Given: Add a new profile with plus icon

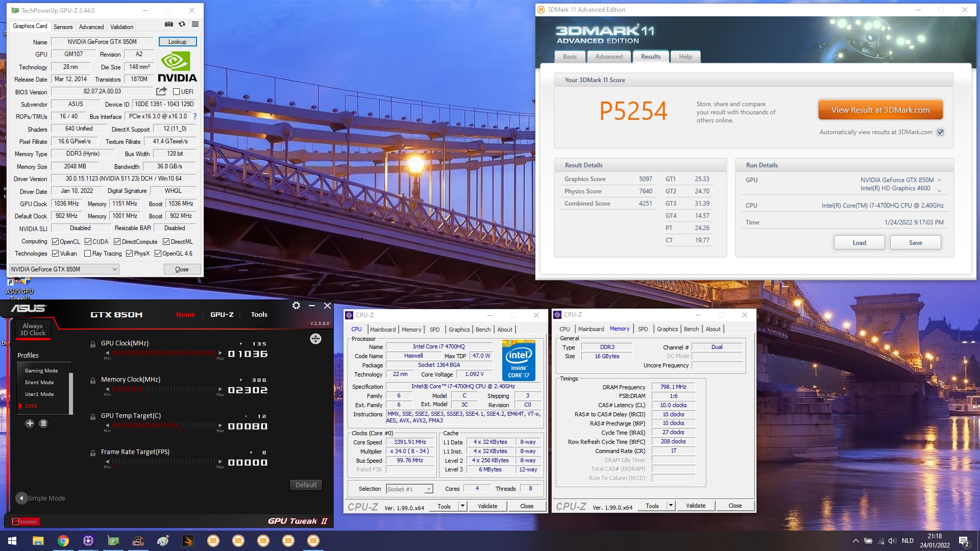Looking at the screenshot, I should (30, 423).
